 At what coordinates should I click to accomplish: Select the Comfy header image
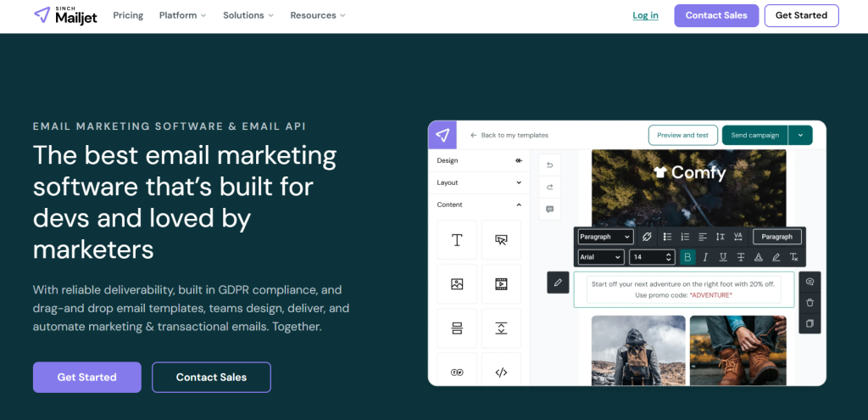[x=688, y=188]
